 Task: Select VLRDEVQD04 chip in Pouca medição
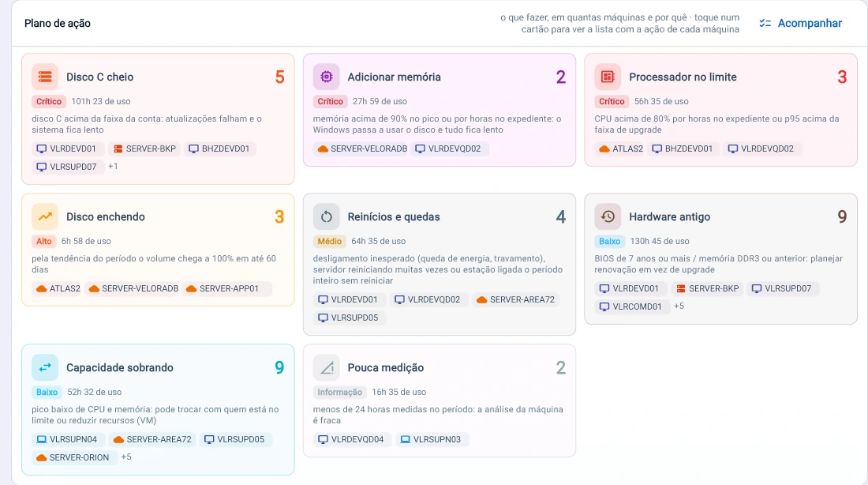pos(351,439)
